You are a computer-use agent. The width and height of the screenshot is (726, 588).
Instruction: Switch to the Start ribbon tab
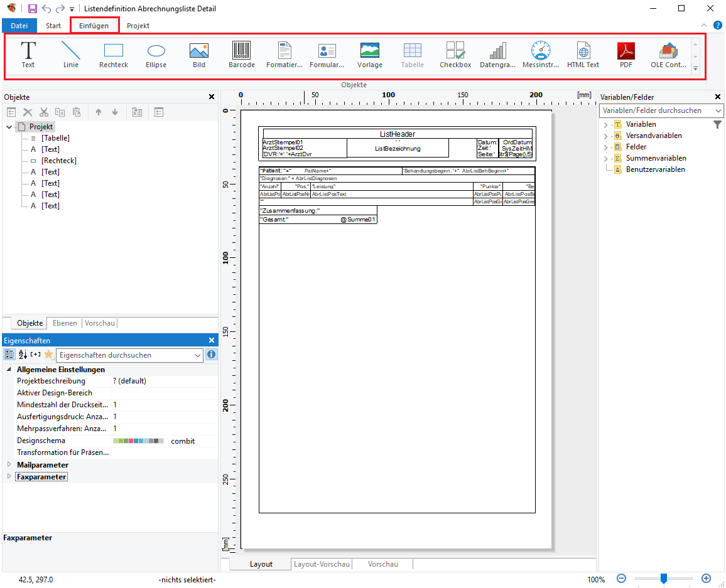point(53,26)
